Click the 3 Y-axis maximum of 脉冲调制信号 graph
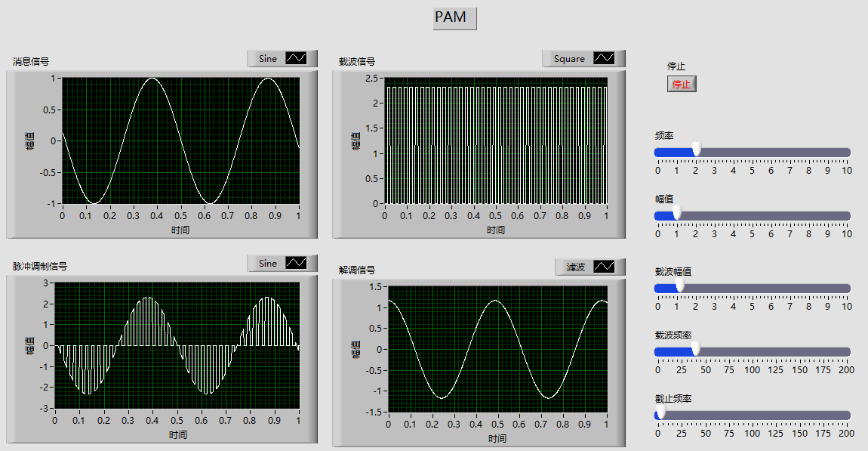This screenshot has width=868, height=451. [x=46, y=283]
